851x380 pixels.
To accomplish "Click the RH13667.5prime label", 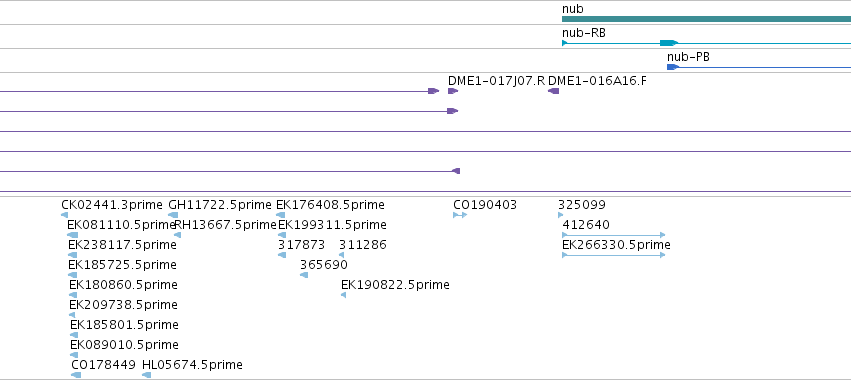I will (226, 225).
